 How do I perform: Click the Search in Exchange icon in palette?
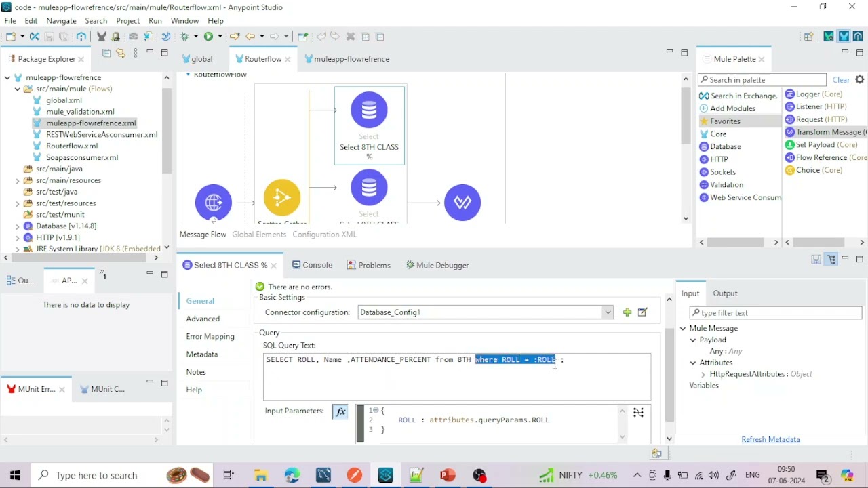point(704,96)
